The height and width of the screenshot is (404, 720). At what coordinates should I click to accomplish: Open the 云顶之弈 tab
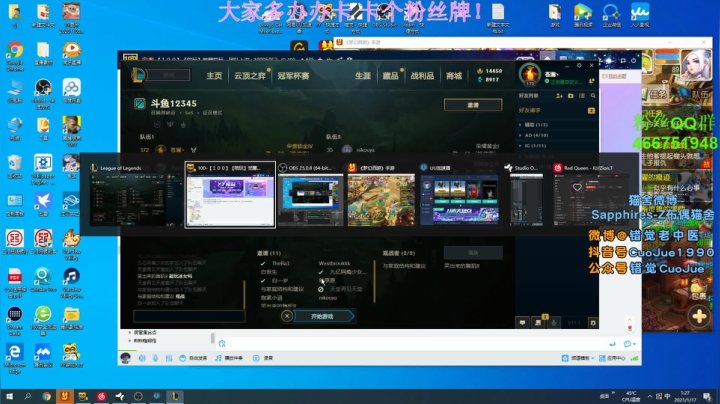pos(250,76)
